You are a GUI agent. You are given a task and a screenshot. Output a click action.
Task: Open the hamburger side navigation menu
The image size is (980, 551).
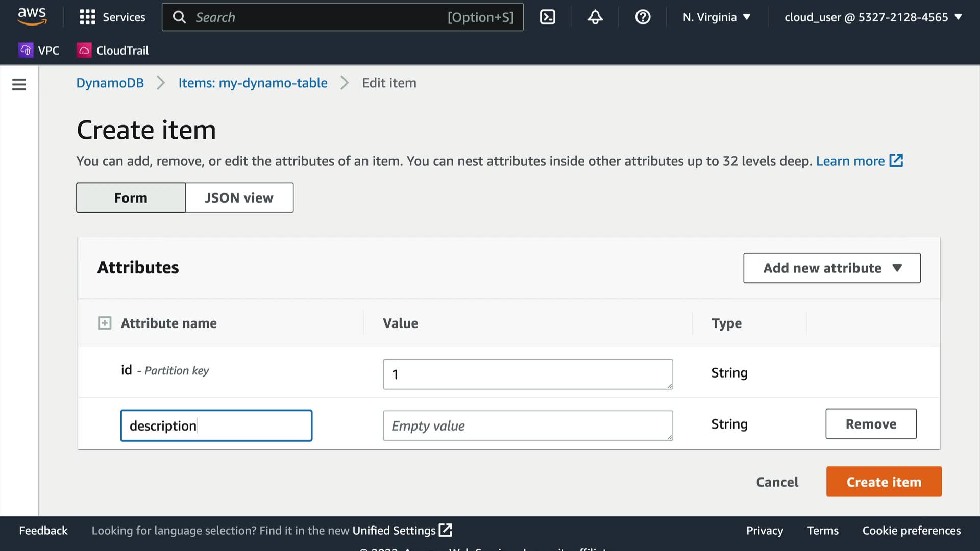[x=19, y=84]
